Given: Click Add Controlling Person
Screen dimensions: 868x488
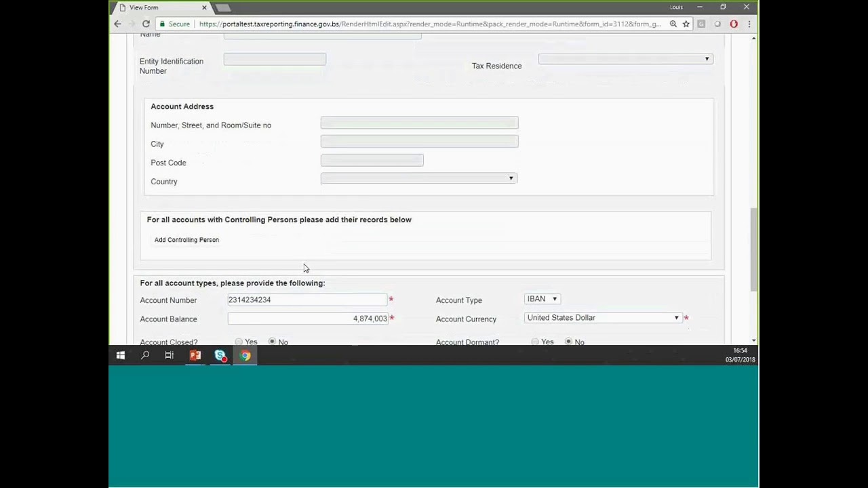Looking at the screenshot, I should [186, 240].
